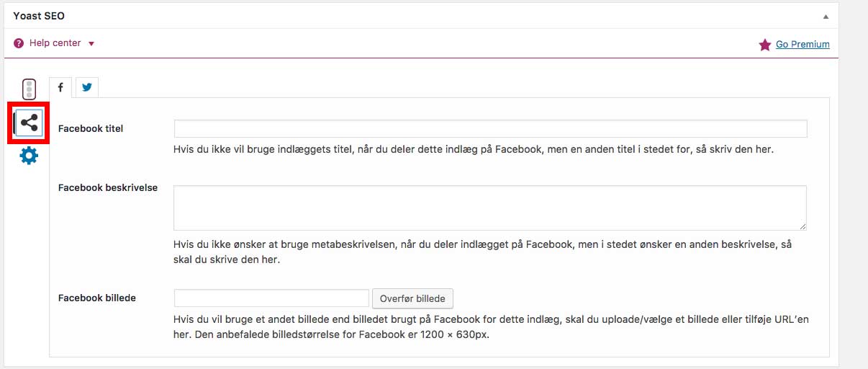Viewport: 868px width, 369px height.
Task: Click the Yoast SEO panel header title
Action: [x=39, y=15]
